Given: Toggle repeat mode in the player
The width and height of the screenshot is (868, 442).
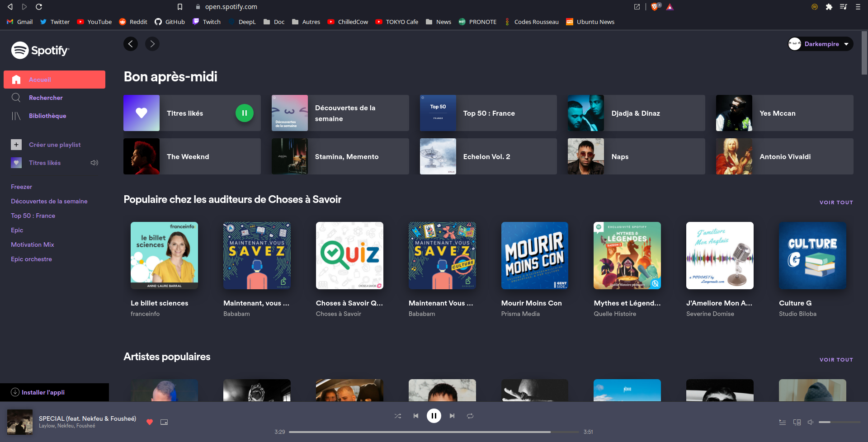Looking at the screenshot, I should (x=470, y=416).
